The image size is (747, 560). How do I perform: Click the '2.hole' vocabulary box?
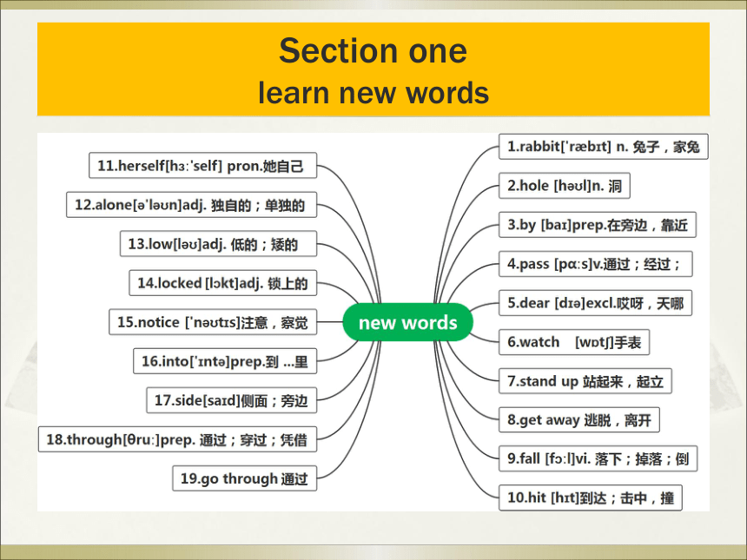[x=564, y=186]
